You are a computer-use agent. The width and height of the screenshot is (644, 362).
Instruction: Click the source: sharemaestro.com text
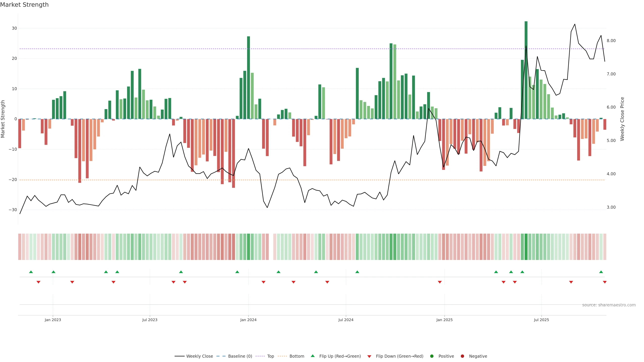click(609, 305)
